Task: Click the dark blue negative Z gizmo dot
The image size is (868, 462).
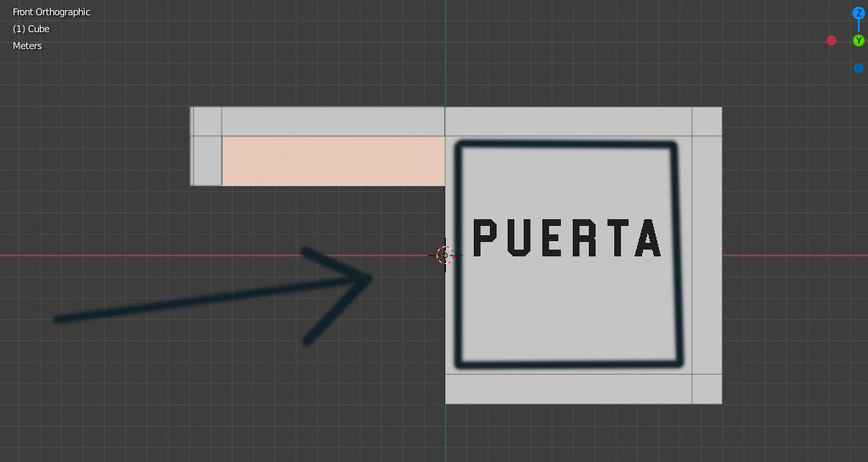Action: pyautogui.click(x=859, y=69)
